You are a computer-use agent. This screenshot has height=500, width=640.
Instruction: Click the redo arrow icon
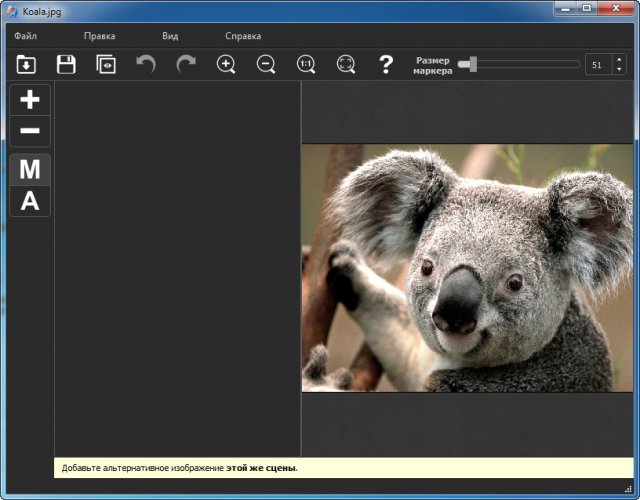[186, 65]
